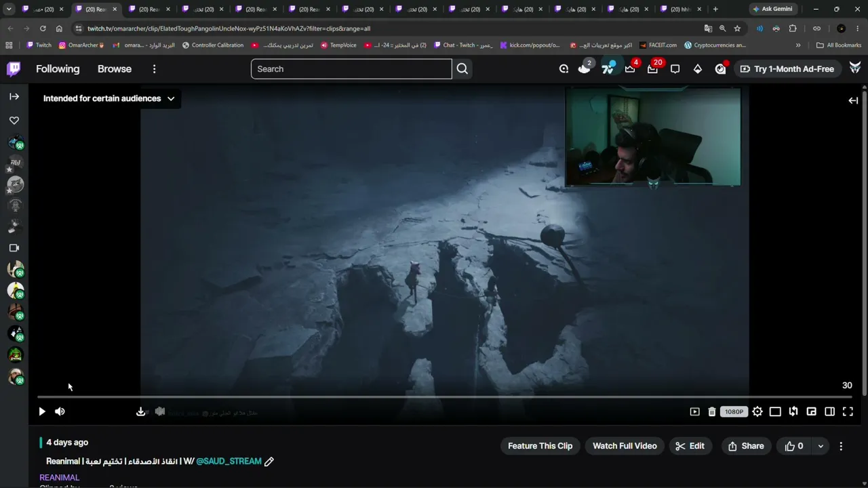Screen dimensions: 868x488
Task: Delete the clip using trash icon
Action: [712, 411]
